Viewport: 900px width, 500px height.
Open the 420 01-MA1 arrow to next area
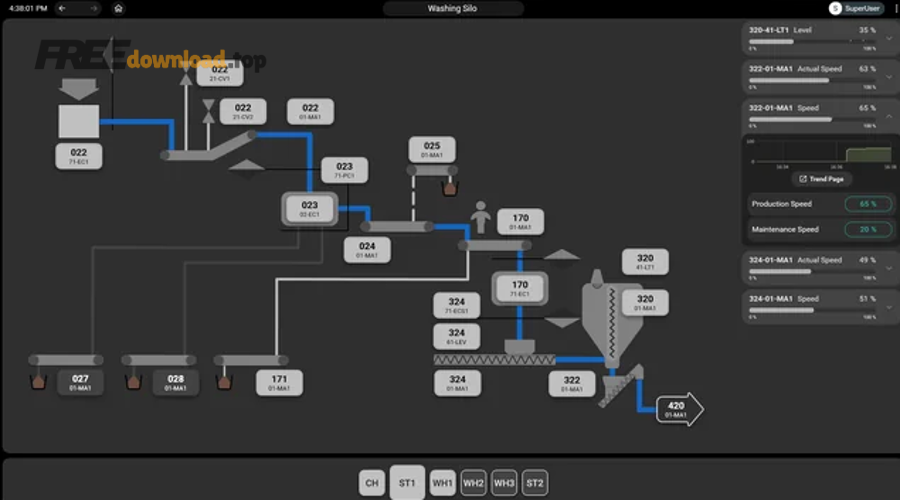point(680,409)
